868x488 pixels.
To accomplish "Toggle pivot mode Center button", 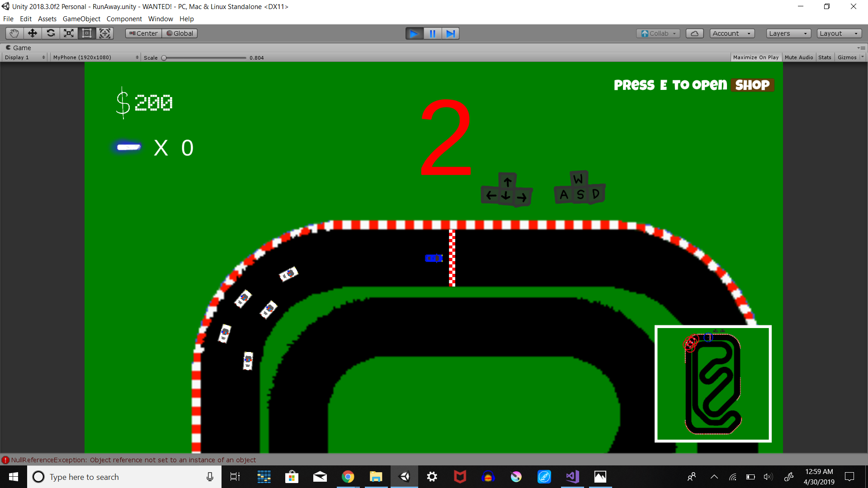I will (x=143, y=33).
